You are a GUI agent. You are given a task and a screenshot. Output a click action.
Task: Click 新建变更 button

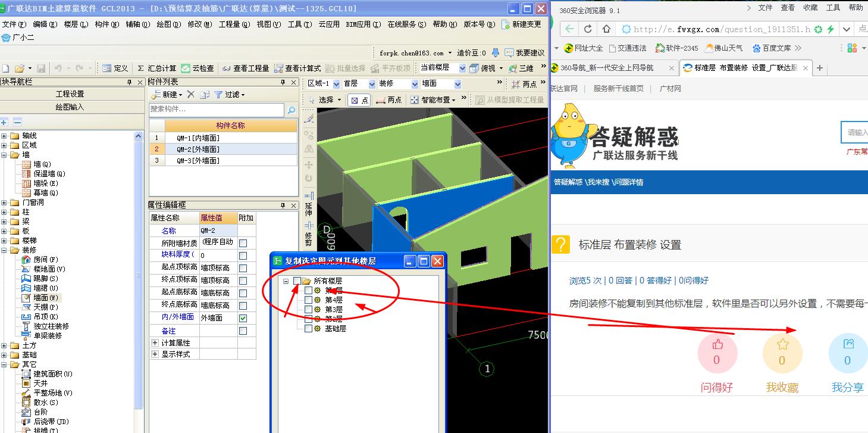point(522,24)
